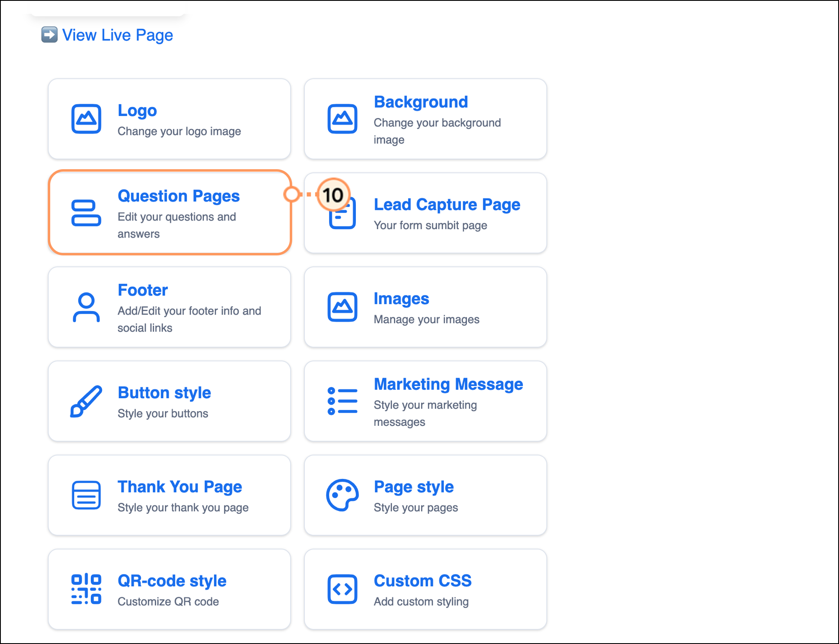The height and width of the screenshot is (644, 839).
Task: Open the Button style heading
Action: click(x=165, y=393)
